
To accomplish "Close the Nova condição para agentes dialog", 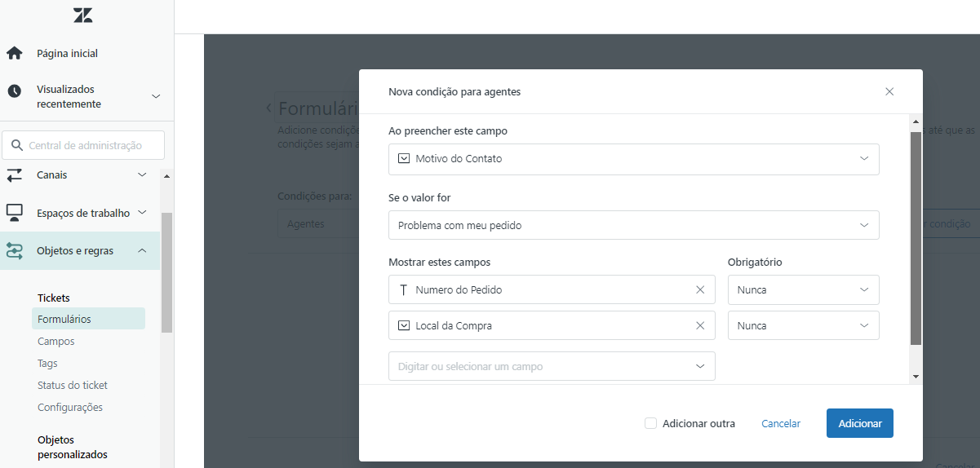I will pyautogui.click(x=889, y=91).
